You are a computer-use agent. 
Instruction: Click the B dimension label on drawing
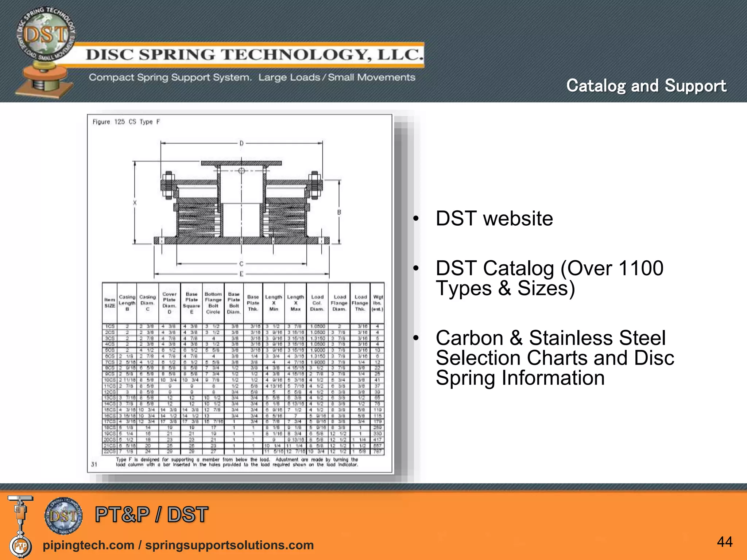click(x=339, y=212)
